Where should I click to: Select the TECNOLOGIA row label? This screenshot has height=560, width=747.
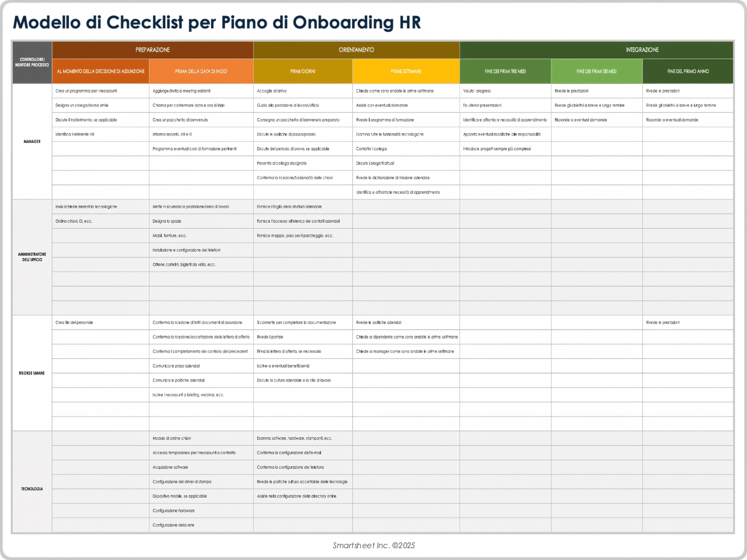pyautogui.click(x=32, y=488)
